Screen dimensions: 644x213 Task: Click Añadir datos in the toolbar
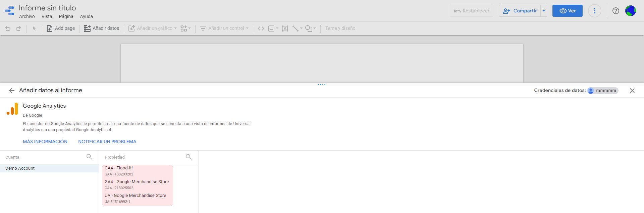click(101, 29)
